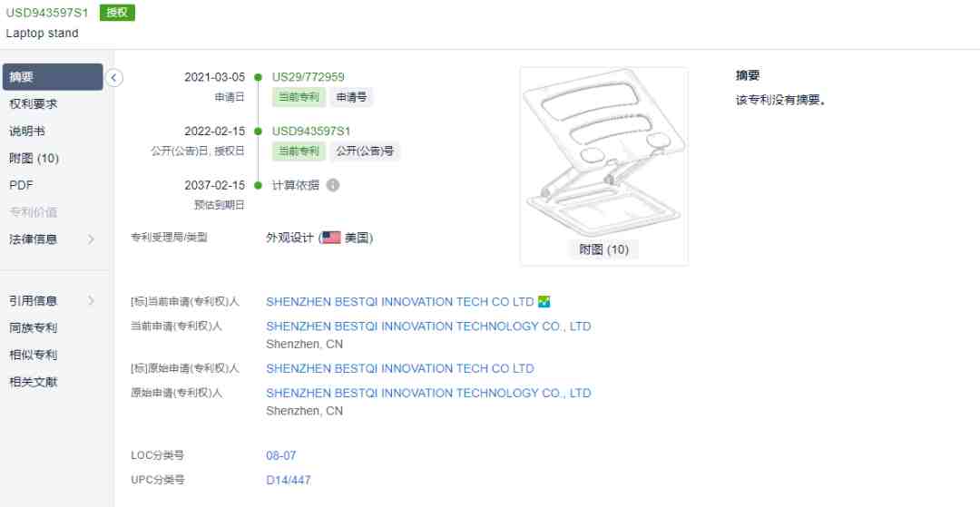Open the 摘要 sidebar tab
Viewport: 980px width, 507px height.
(53, 77)
